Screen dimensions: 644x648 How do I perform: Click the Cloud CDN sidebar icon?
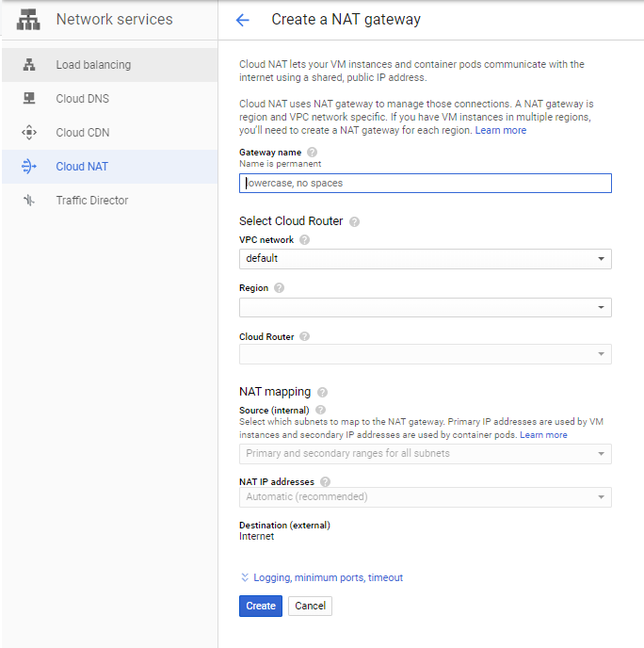pyautogui.click(x=29, y=132)
